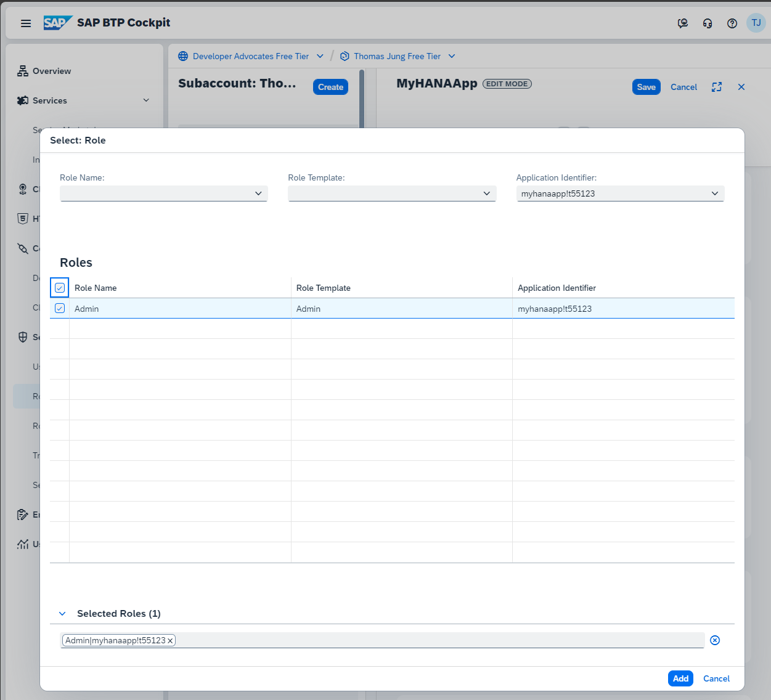Toggle the select-all roles checkbox
Screen dimensions: 771x700
coord(60,288)
